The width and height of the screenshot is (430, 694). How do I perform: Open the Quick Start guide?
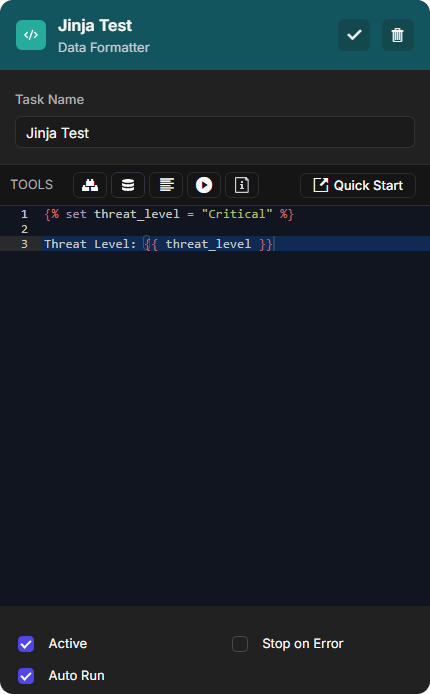tap(358, 185)
